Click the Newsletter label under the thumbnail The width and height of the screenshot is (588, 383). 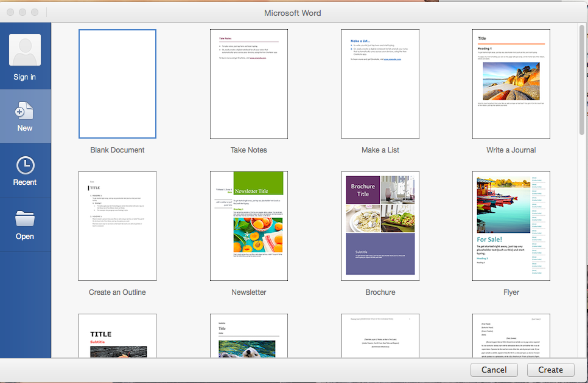248,292
